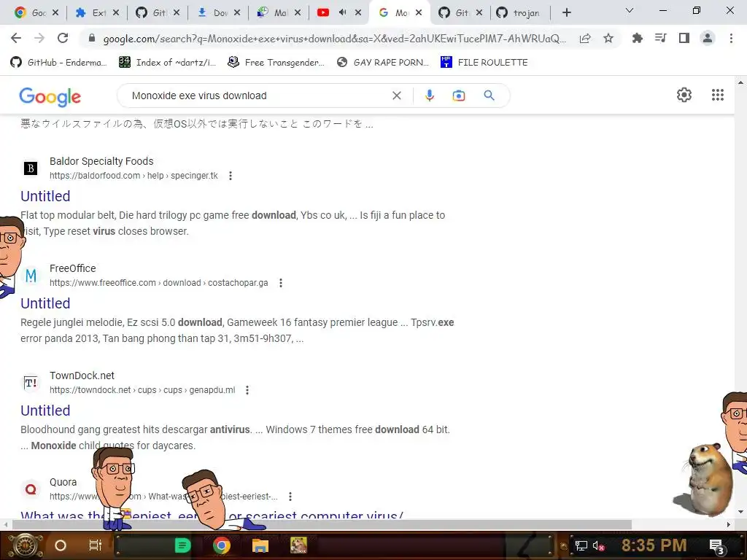Open Task View on the taskbar

click(96, 545)
